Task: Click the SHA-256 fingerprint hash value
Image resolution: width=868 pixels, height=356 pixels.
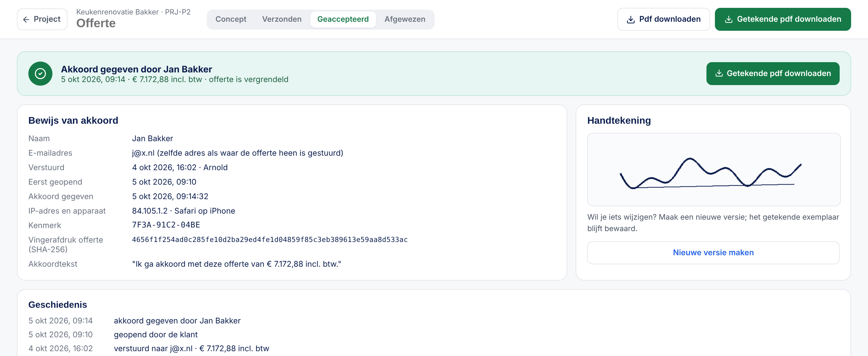Action: click(x=270, y=240)
